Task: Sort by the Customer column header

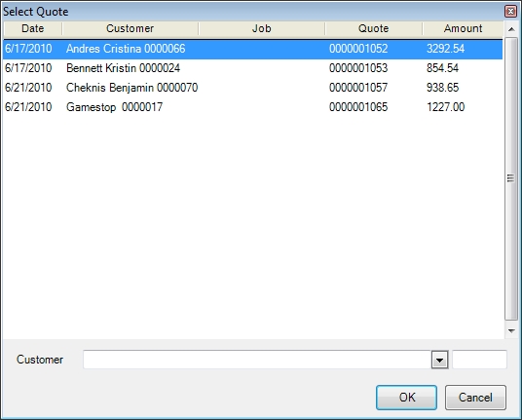Action: (130, 28)
